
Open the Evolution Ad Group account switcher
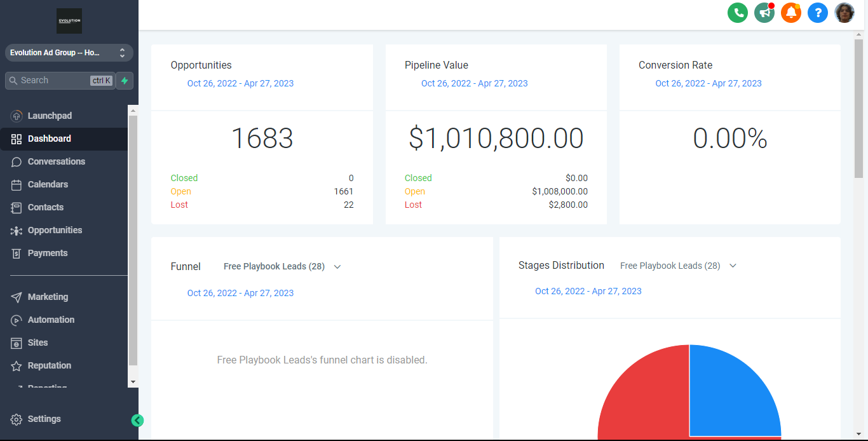(69, 53)
